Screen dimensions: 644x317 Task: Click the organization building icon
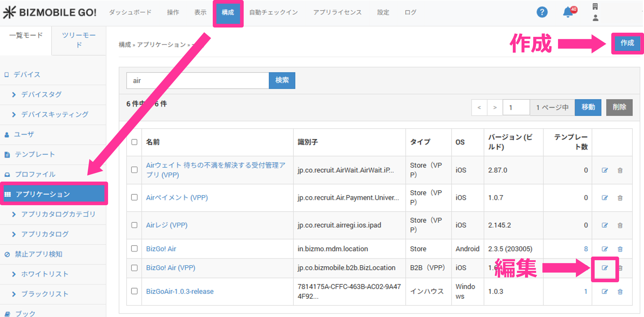[x=595, y=6]
